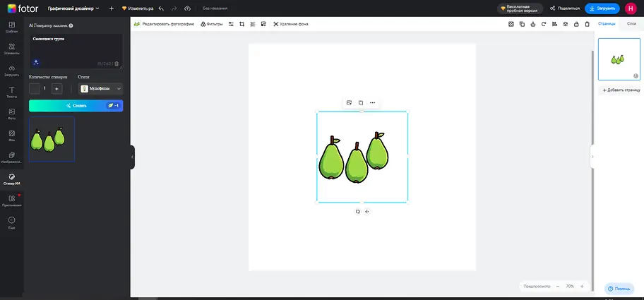
Task: Open the Фон background sidebar panel
Action: pyautogui.click(x=11, y=136)
